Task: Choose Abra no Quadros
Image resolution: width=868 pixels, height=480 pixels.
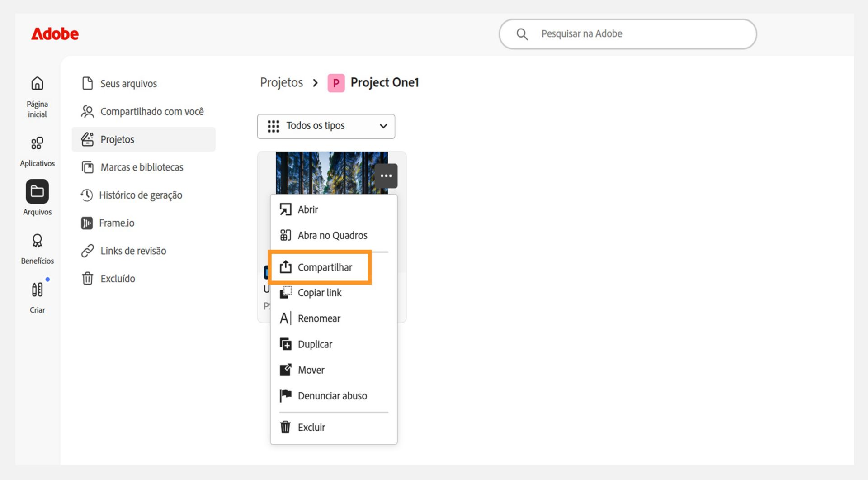Action: (334, 235)
